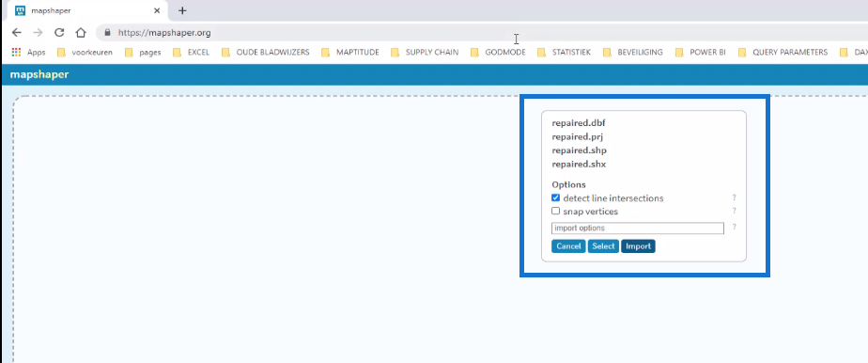Click the padlock site info icon

tap(107, 33)
